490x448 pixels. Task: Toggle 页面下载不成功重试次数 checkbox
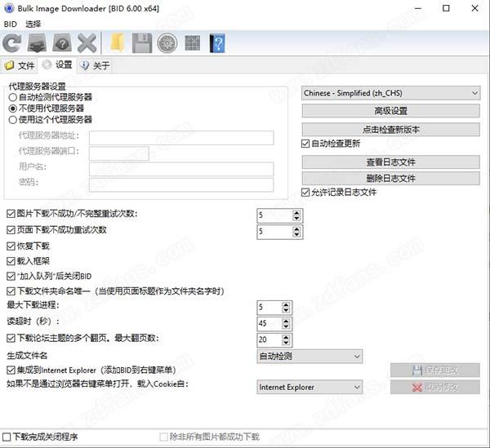coord(11,230)
